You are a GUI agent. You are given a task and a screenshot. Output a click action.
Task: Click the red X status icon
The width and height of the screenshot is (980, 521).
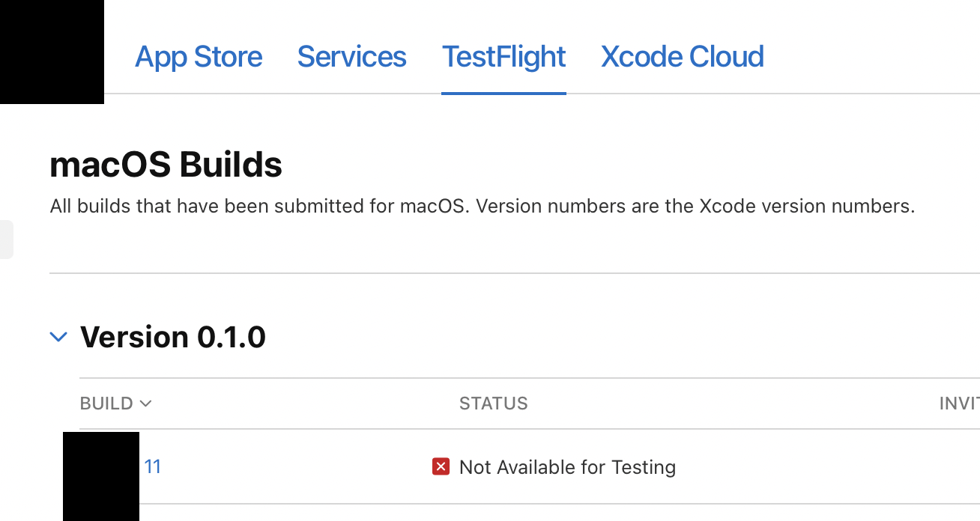pyautogui.click(x=441, y=467)
